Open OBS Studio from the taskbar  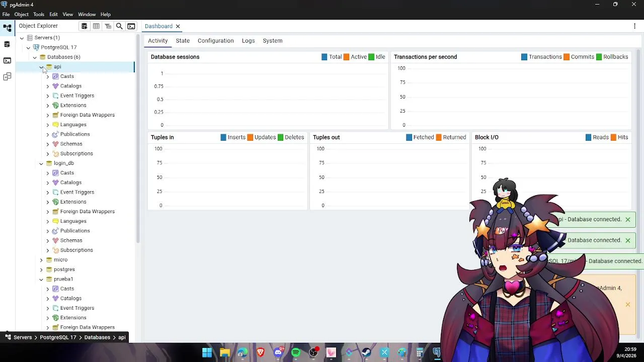(313, 352)
